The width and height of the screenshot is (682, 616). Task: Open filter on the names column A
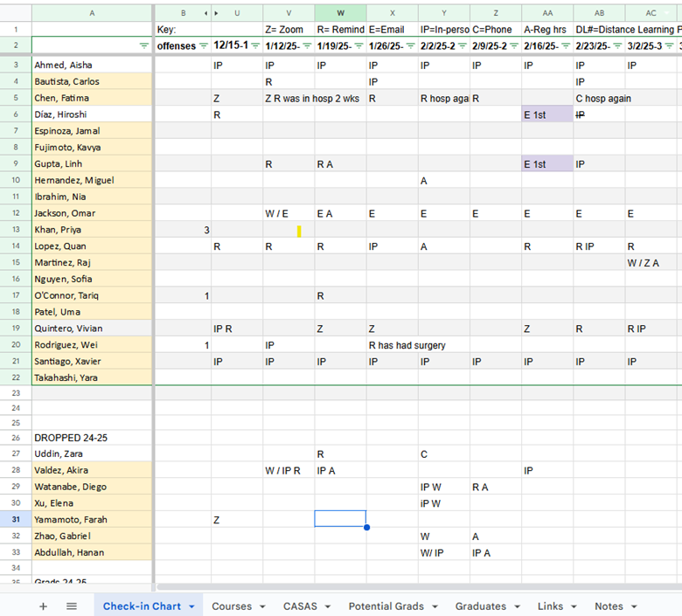coord(144,45)
